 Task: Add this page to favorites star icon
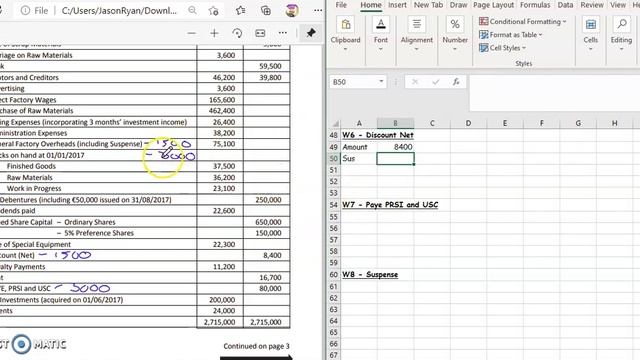coord(213,11)
